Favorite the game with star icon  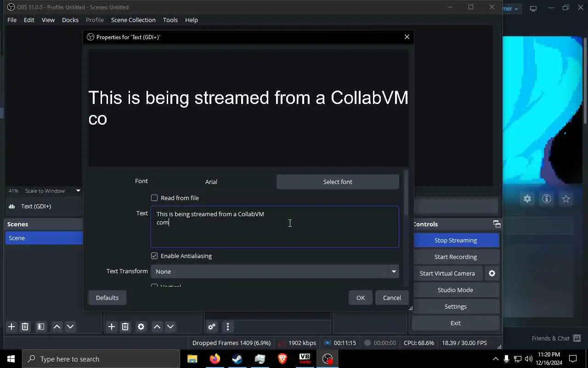566,199
